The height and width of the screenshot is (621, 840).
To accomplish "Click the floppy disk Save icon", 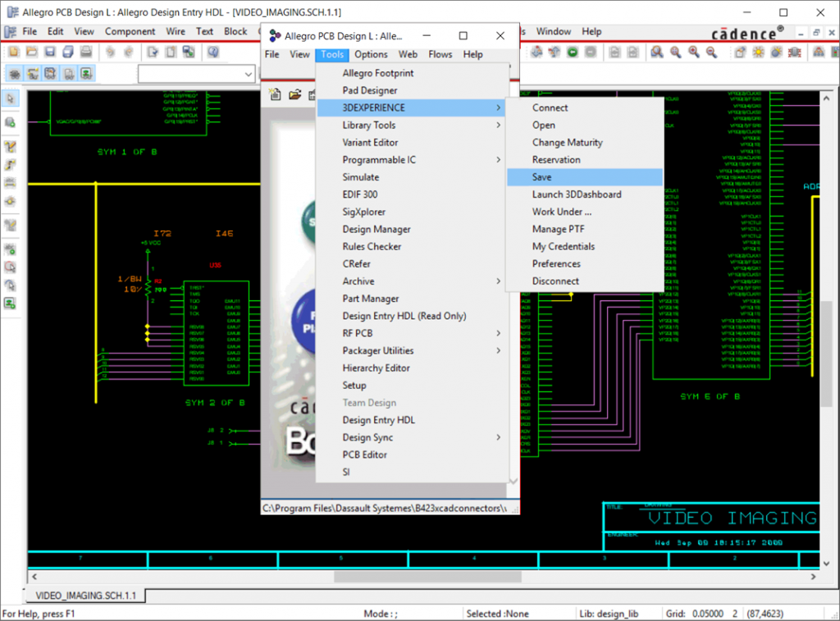I will click(x=49, y=52).
